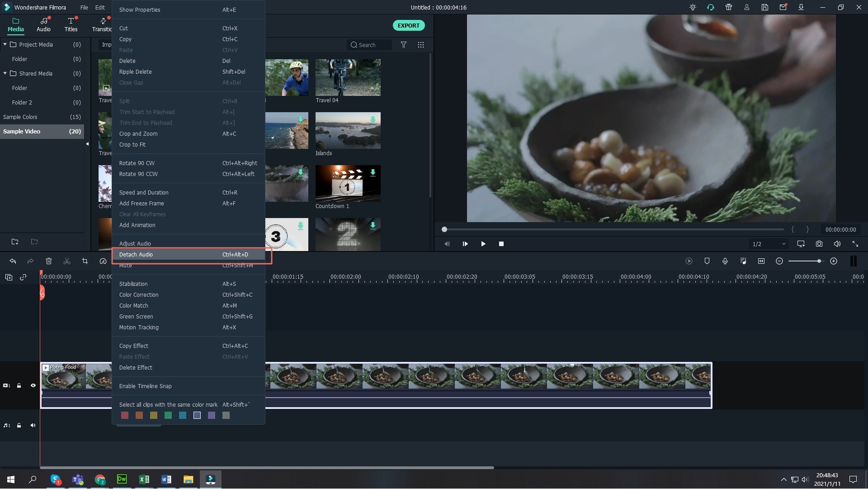Toggle lock on video track layer

pyautogui.click(x=19, y=385)
